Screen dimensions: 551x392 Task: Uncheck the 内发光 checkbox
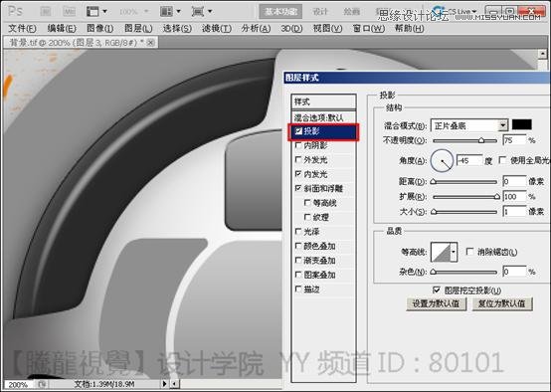click(298, 174)
